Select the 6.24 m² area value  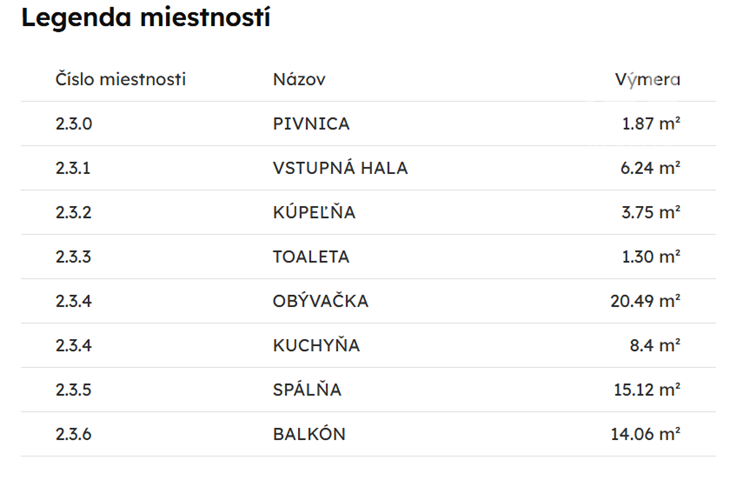[650, 168]
